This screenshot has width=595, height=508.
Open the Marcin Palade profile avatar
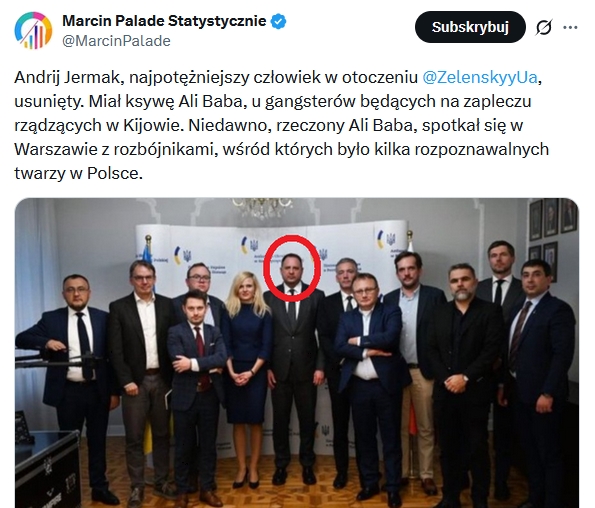pos(33,30)
